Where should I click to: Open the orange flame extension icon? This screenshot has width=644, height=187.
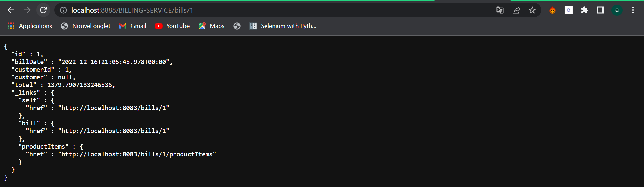pos(552,10)
